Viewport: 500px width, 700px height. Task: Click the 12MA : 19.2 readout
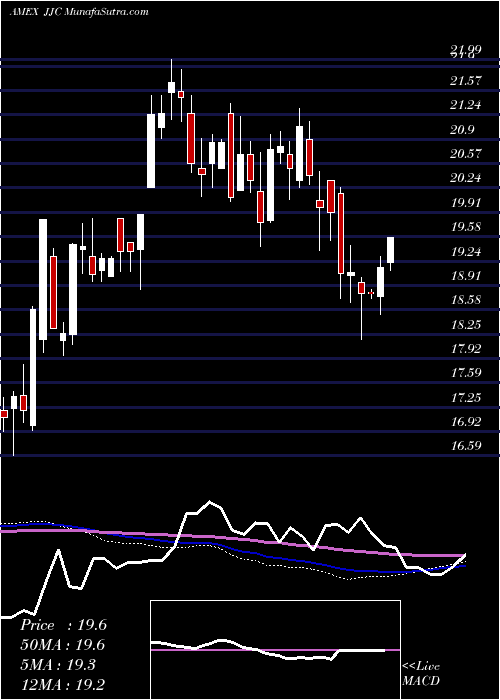click(63, 684)
